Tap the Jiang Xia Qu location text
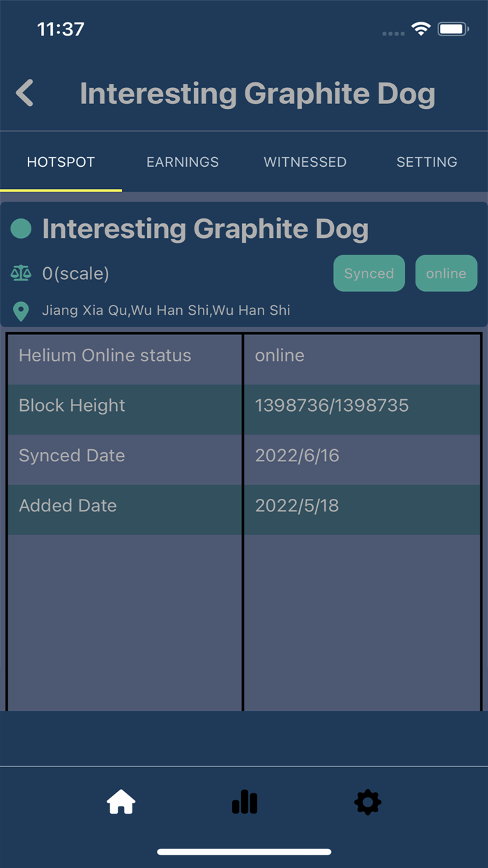This screenshot has height=868, width=488. [x=166, y=310]
